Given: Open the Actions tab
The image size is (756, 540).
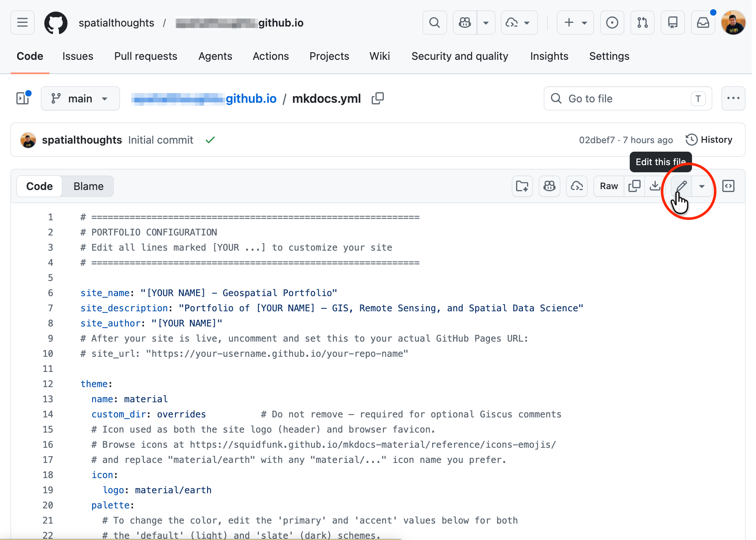Looking at the screenshot, I should click(x=271, y=56).
